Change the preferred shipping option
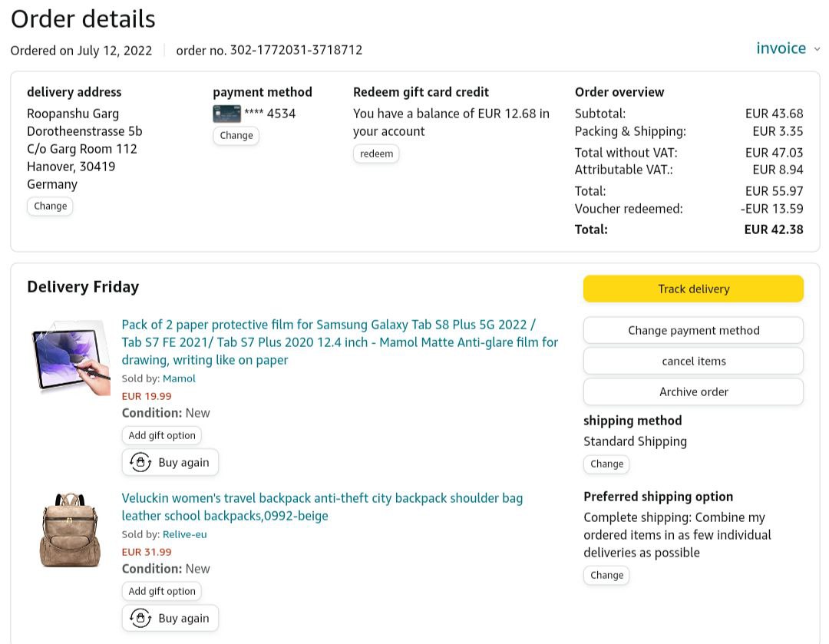This screenshot has height=644, width=829. 606,575
